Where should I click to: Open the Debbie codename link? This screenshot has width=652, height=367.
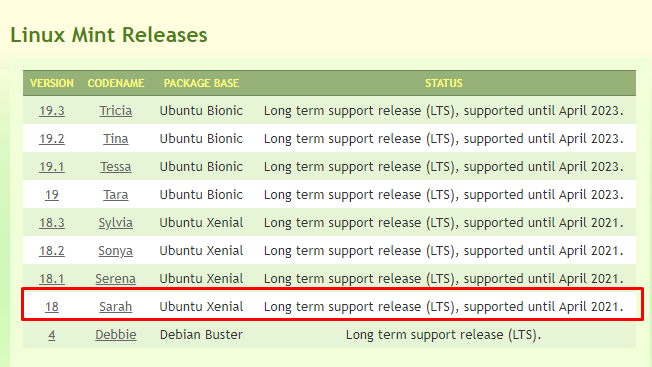click(116, 335)
